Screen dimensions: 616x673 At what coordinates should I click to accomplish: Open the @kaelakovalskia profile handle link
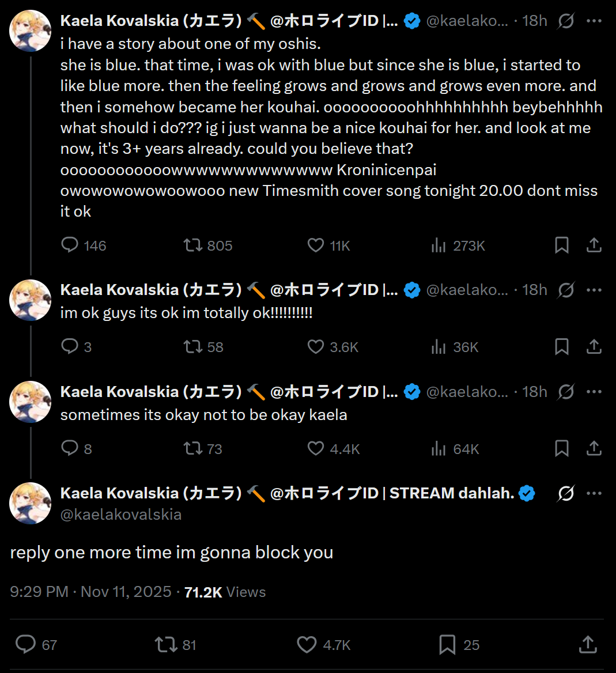(x=121, y=515)
